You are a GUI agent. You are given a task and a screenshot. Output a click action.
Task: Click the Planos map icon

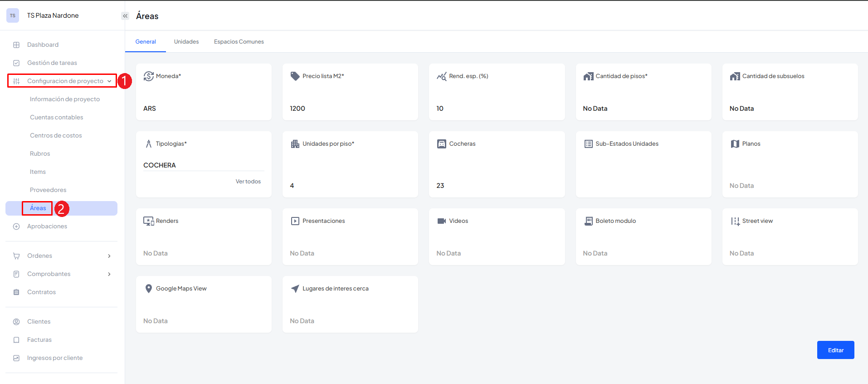735,144
